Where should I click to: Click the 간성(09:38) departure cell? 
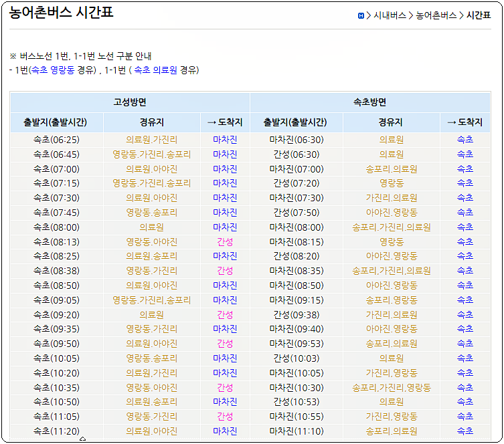[x=297, y=315]
